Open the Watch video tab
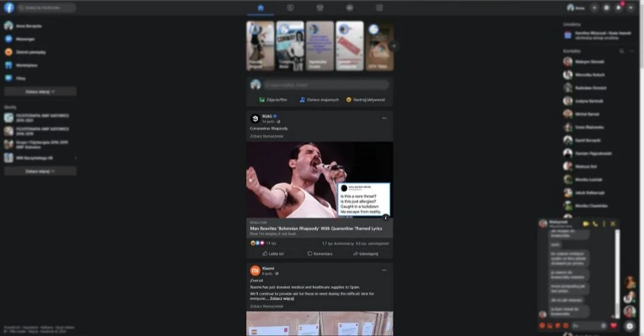The image size is (644, 336). tap(290, 8)
